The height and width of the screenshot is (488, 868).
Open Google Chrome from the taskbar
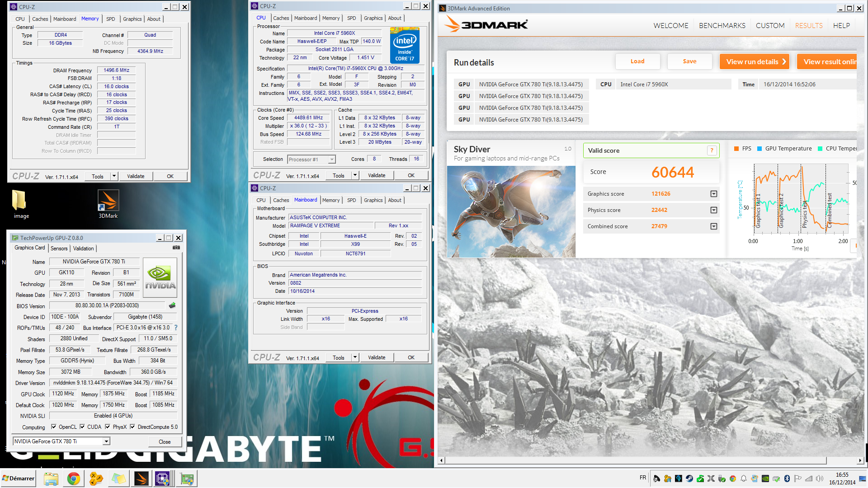[x=74, y=479]
